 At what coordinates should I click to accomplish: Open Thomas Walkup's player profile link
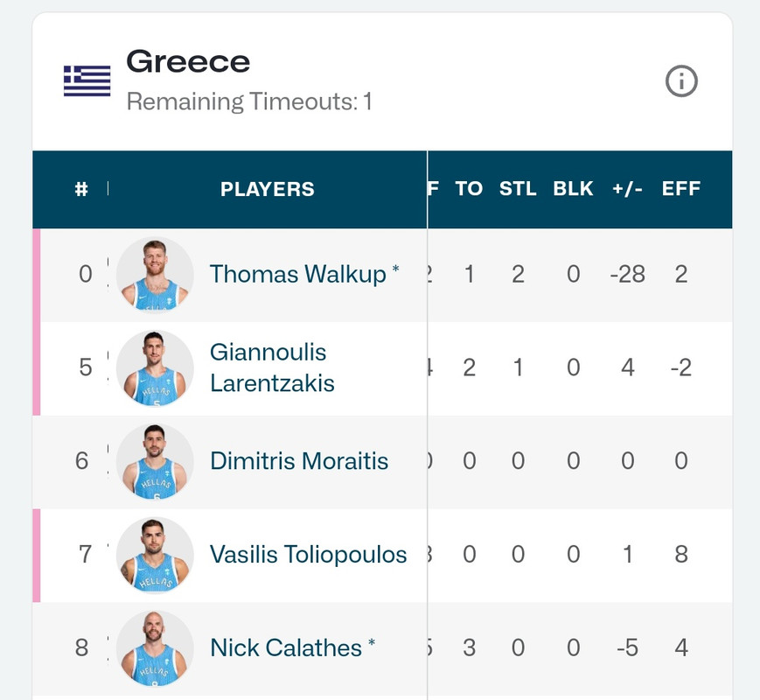click(297, 275)
